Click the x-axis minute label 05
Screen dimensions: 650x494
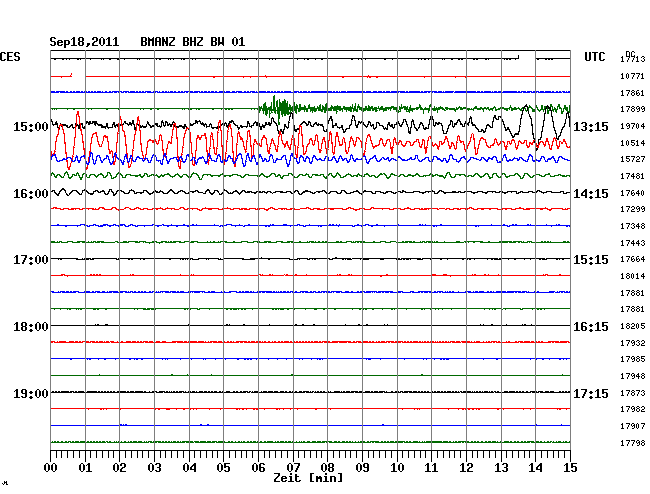pyautogui.click(x=223, y=468)
